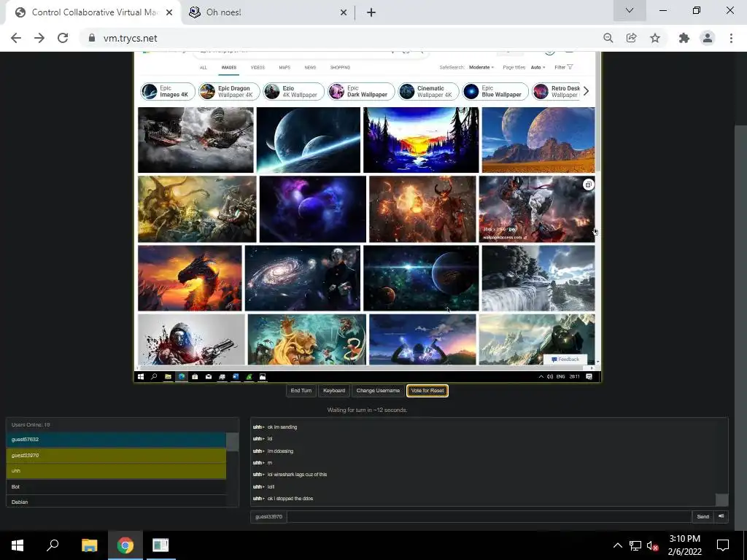Open SafeSearch Moderate dropdown

click(x=481, y=68)
